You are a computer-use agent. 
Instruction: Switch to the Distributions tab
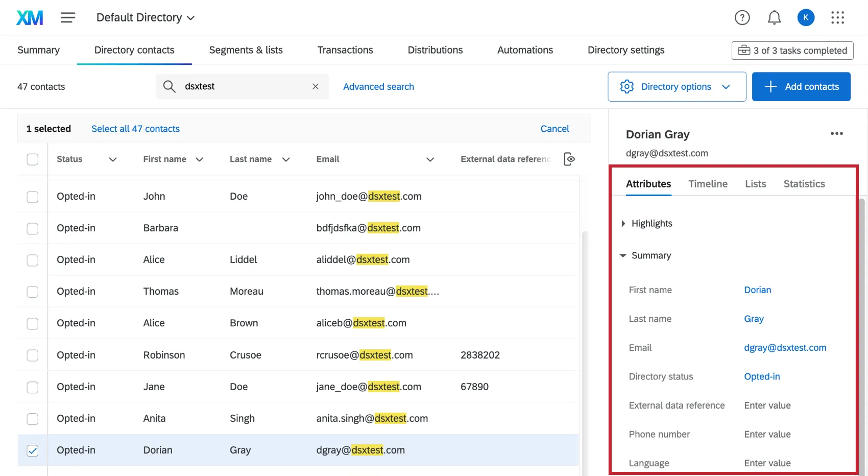click(x=435, y=50)
